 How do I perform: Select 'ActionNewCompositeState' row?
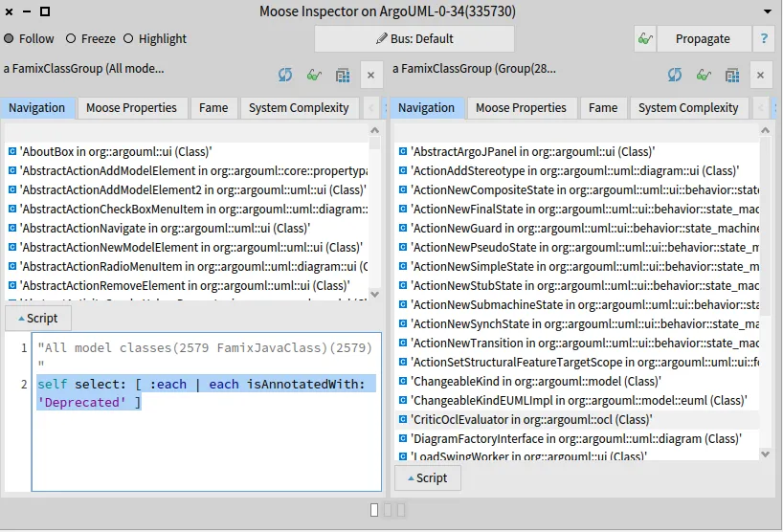click(x=578, y=190)
